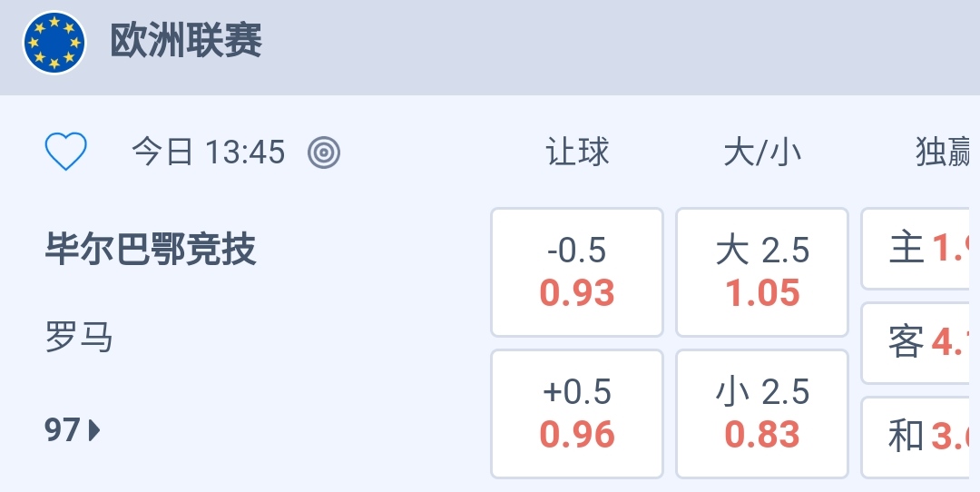Pick Over 2.5 (大) at 1.05
The width and height of the screenshot is (980, 492).
point(762,272)
